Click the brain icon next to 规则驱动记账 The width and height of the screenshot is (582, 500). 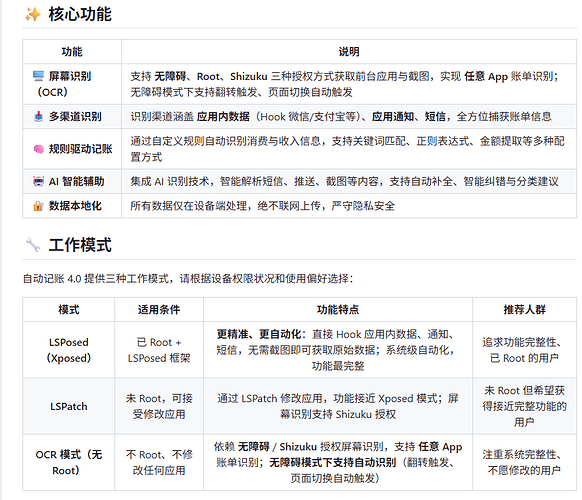pyautogui.click(x=39, y=149)
